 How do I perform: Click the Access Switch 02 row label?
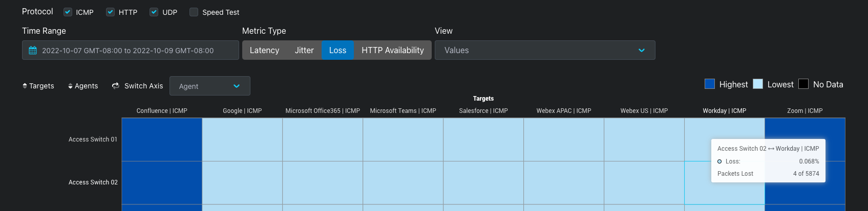point(93,182)
